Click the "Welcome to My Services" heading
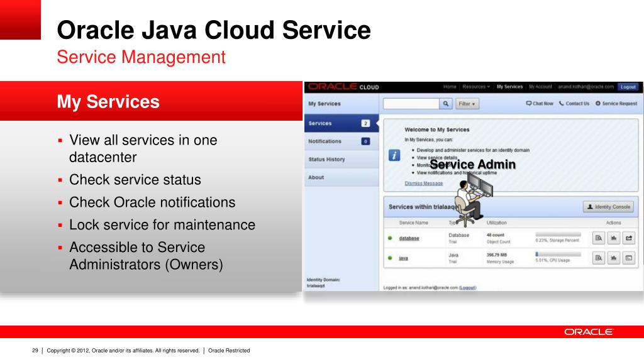Viewport: 644px width, 362px height. [x=437, y=129]
